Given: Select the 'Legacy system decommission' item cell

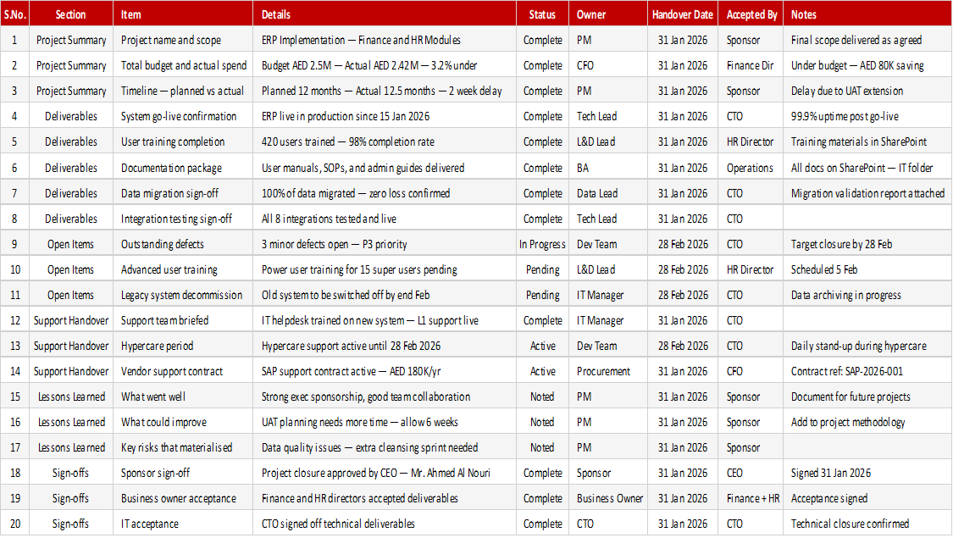Looking at the screenshot, I should pyautogui.click(x=183, y=296).
